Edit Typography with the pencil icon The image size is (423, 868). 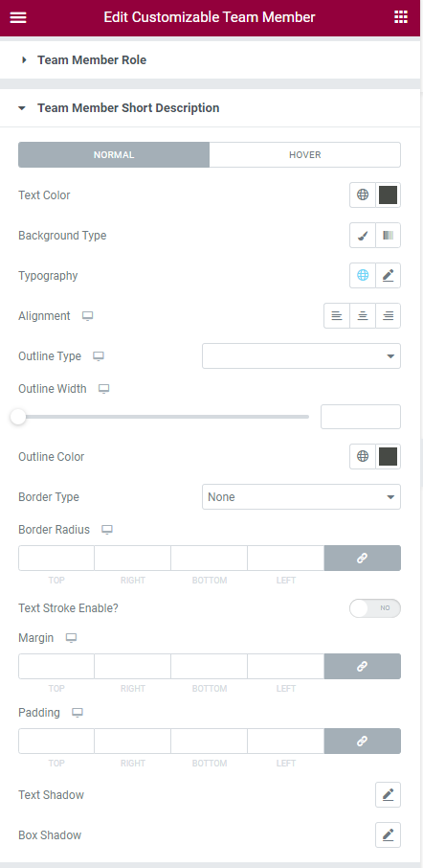(x=389, y=276)
